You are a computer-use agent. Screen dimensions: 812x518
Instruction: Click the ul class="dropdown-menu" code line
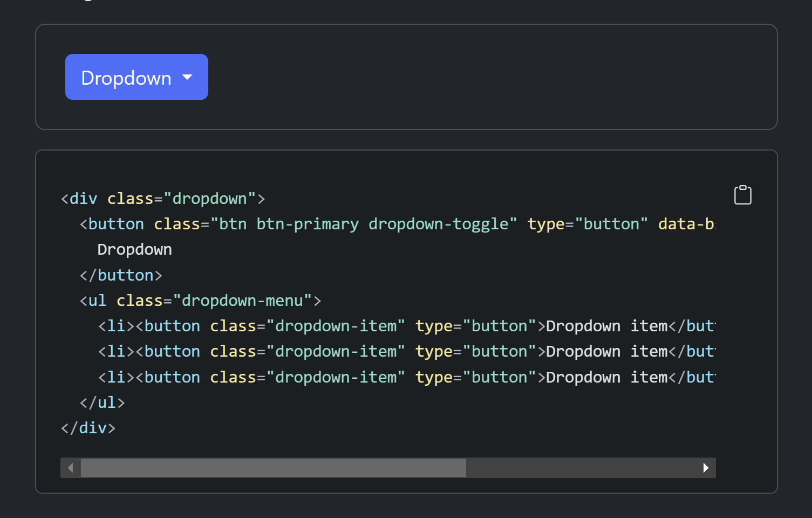coord(200,301)
